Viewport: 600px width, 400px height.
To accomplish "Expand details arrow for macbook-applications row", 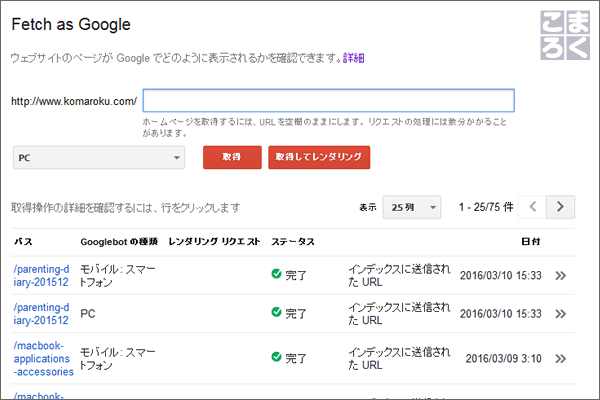I will pos(561,359).
